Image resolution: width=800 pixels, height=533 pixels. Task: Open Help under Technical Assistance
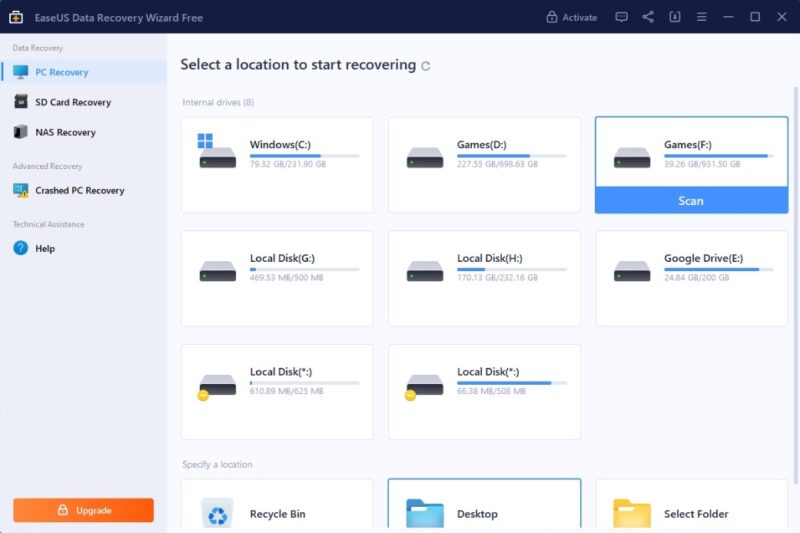[45, 248]
